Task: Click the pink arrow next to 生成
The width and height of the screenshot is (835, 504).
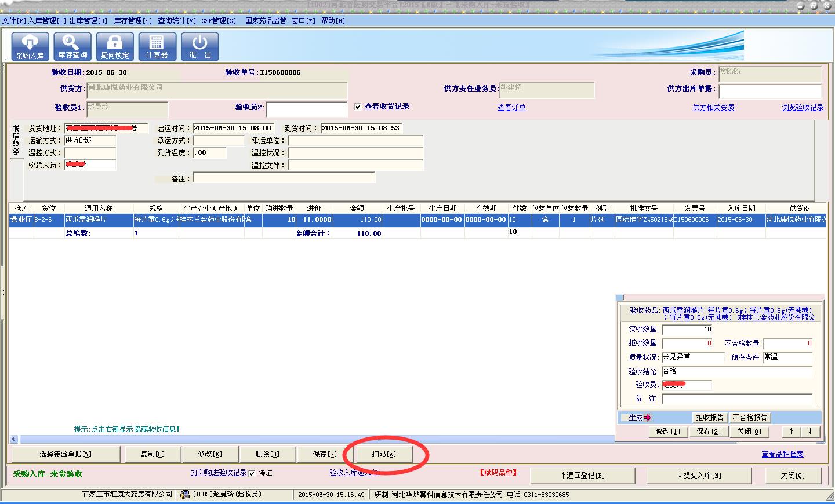Action: (648, 418)
